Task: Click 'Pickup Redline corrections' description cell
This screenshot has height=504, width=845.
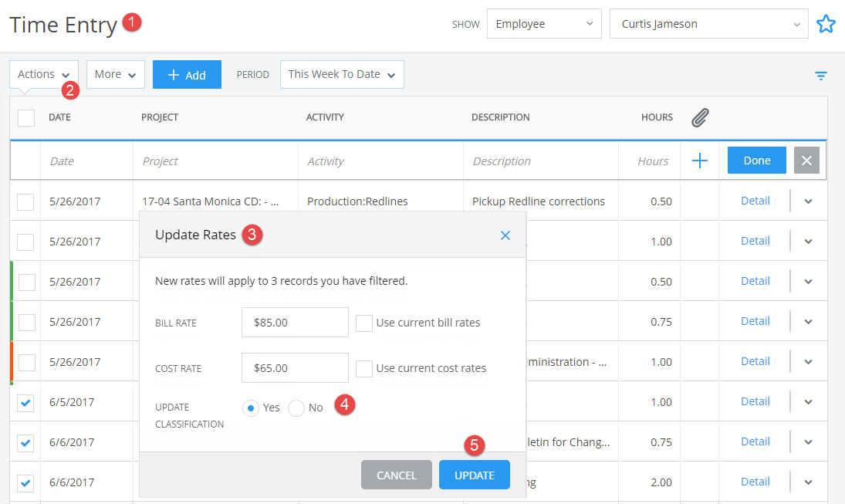Action: point(539,201)
